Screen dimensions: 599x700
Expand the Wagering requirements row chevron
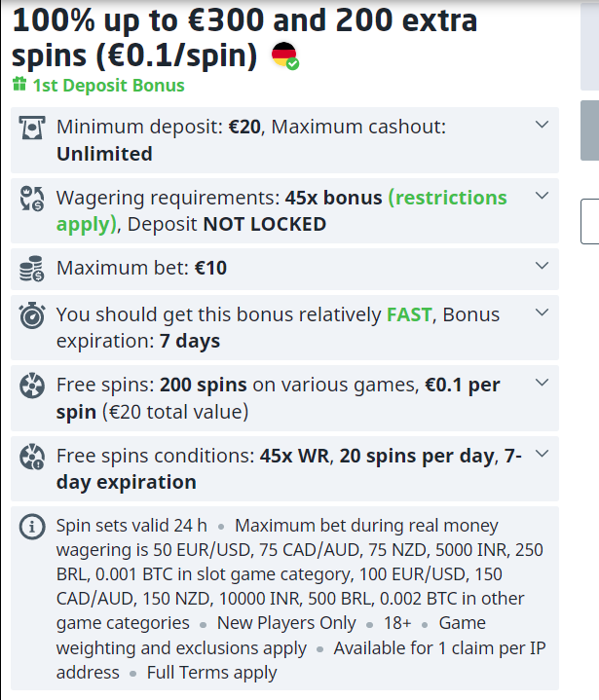click(x=543, y=196)
